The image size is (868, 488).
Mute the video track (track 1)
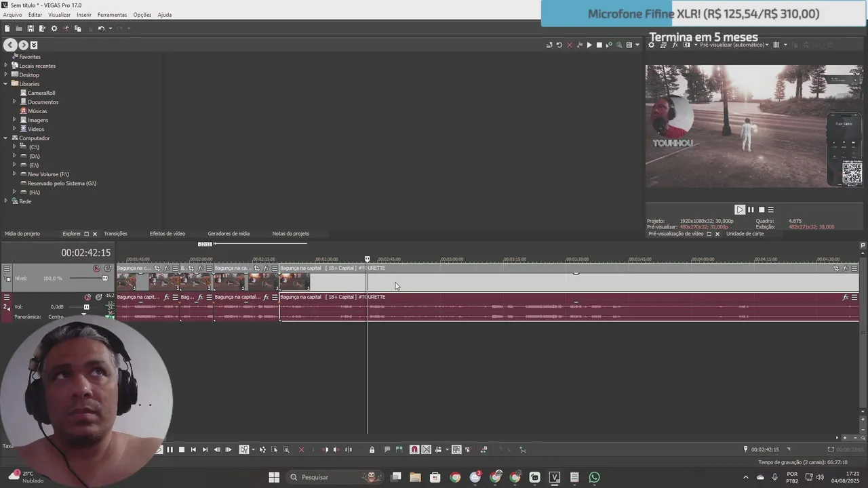pyautogui.click(x=97, y=268)
